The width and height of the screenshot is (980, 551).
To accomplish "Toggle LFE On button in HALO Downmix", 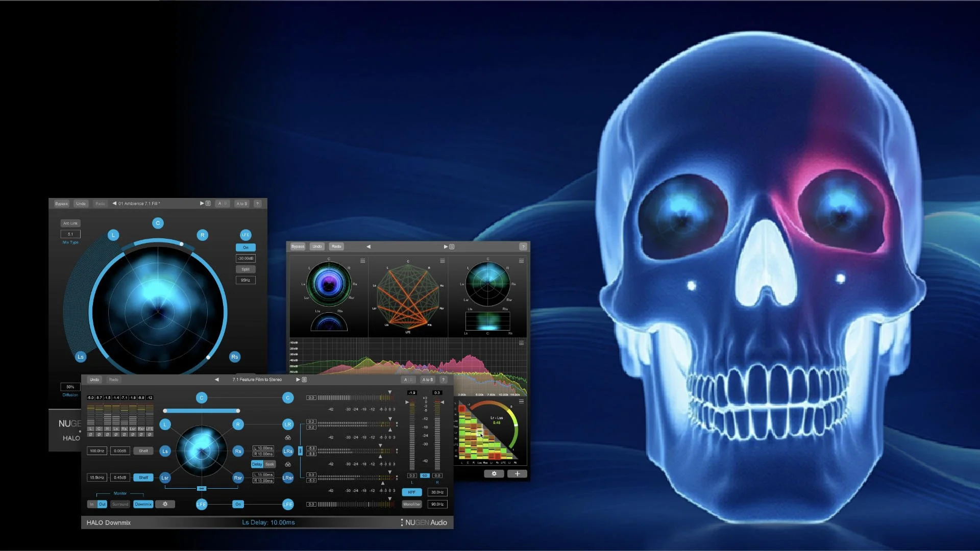I will tap(238, 504).
